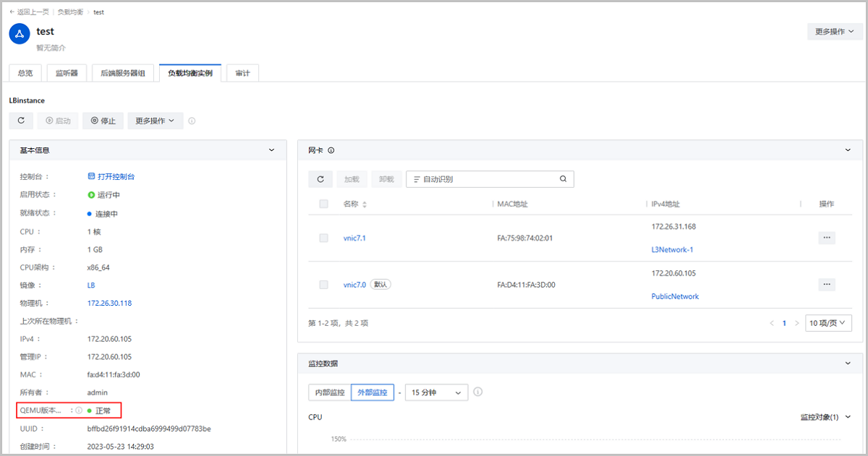
Task: Open the 15 分钟 time range dropdown
Action: pyautogui.click(x=436, y=392)
